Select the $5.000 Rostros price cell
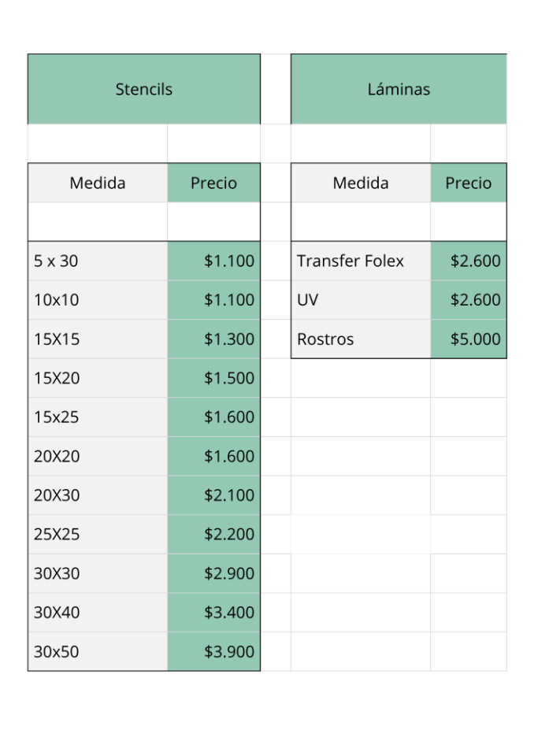Viewport: 534px width, 756px height. pyautogui.click(x=468, y=339)
